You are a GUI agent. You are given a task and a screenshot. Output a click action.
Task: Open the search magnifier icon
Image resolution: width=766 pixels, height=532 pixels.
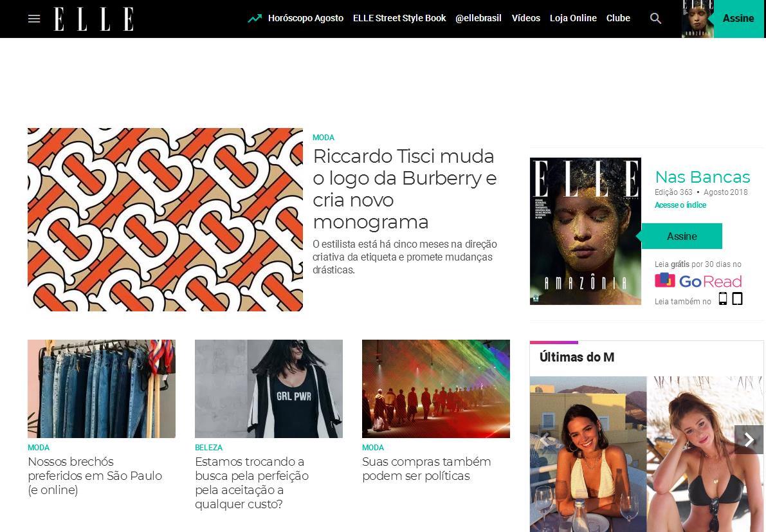(x=655, y=19)
